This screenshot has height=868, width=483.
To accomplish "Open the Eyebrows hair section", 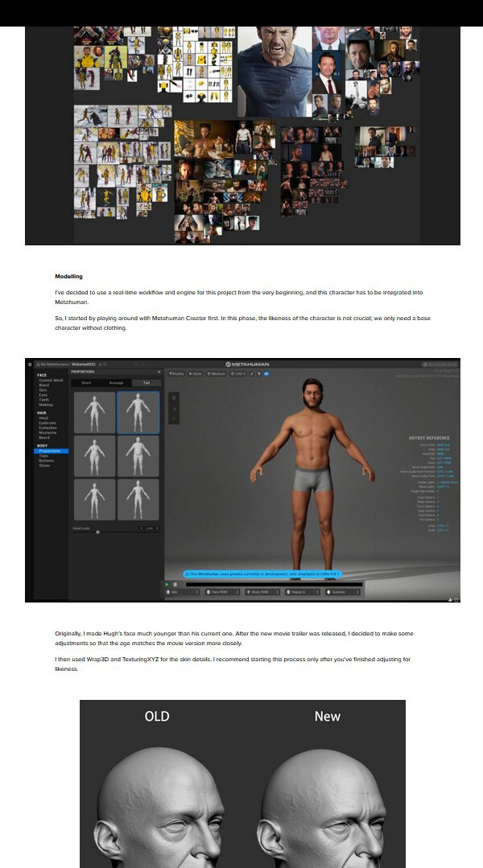I will [x=47, y=423].
